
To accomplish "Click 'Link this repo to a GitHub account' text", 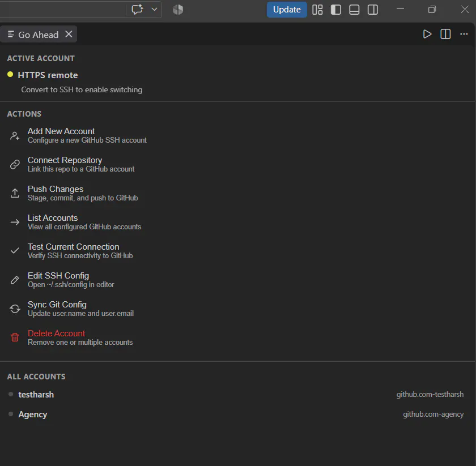I will [81, 169].
